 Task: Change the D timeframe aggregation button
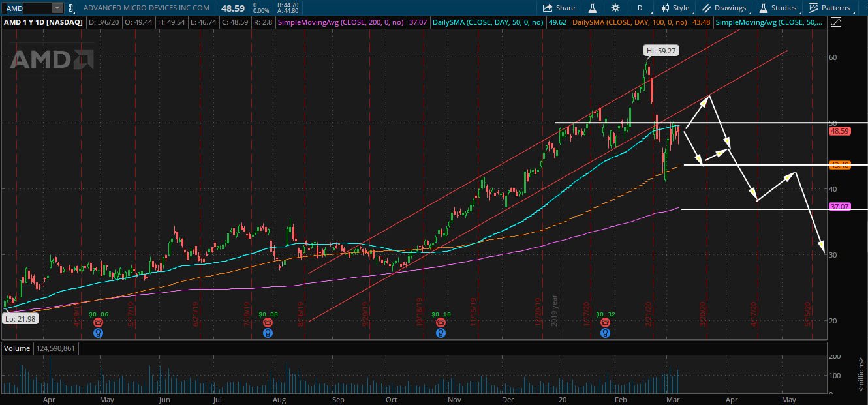click(640, 8)
